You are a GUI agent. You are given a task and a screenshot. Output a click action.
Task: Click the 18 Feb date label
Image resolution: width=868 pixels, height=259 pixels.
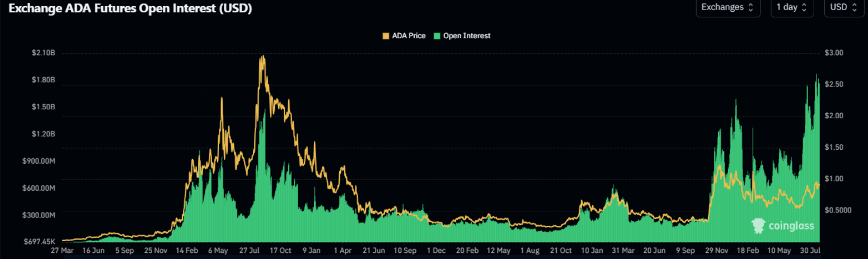tap(748, 251)
